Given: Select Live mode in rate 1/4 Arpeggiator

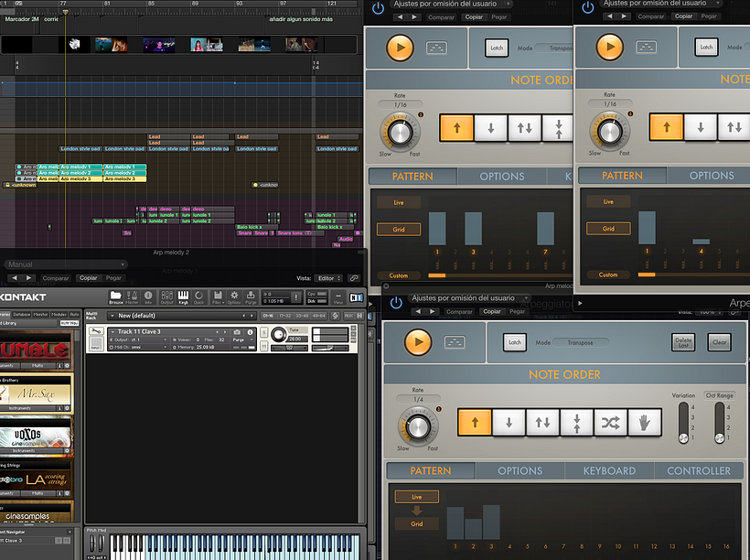Looking at the screenshot, I should click(416, 497).
